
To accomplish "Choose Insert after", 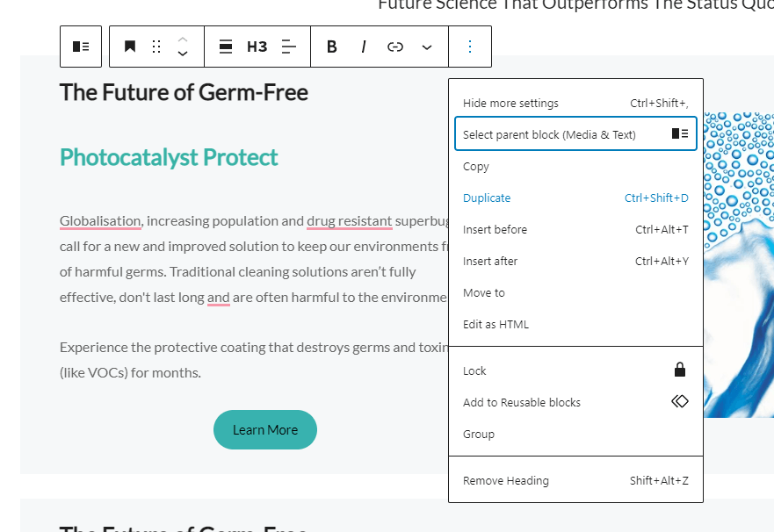I will pos(575,261).
